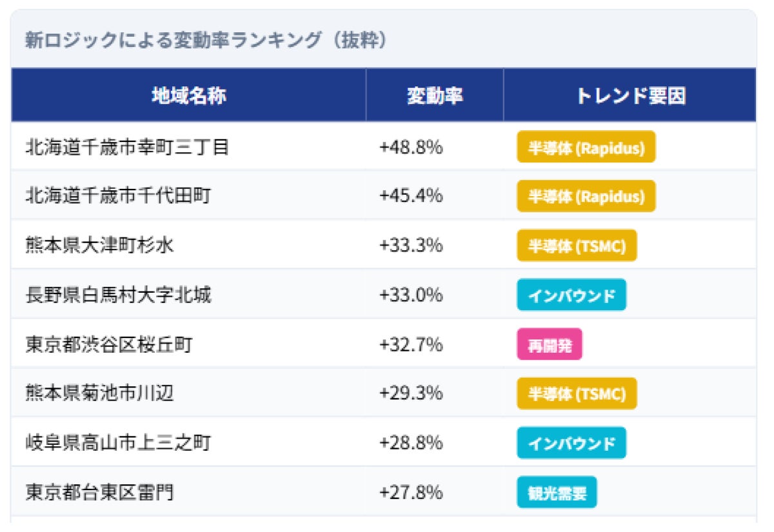Select 長野県白馬村大字北城 row name
774x532 pixels.
(x=118, y=295)
